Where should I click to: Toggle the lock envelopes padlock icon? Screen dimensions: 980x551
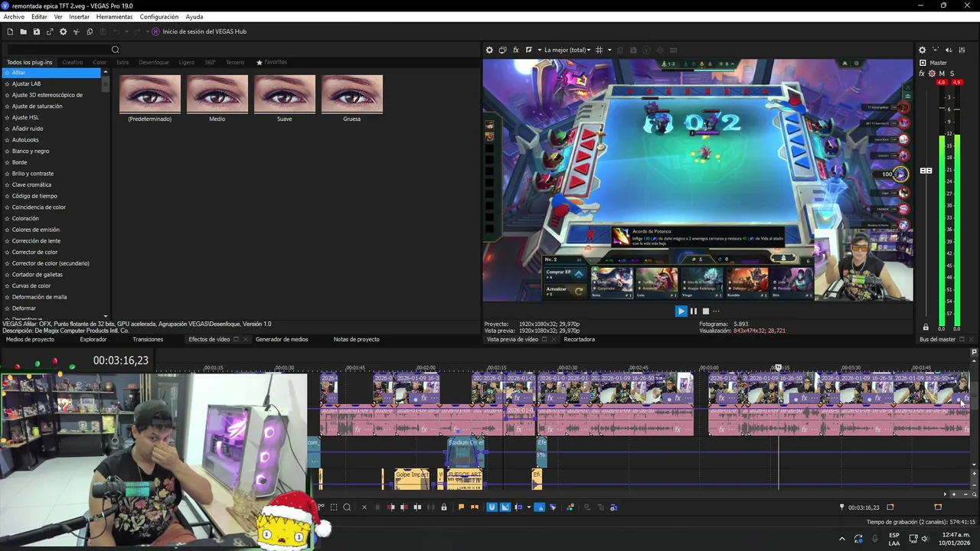tap(444, 507)
